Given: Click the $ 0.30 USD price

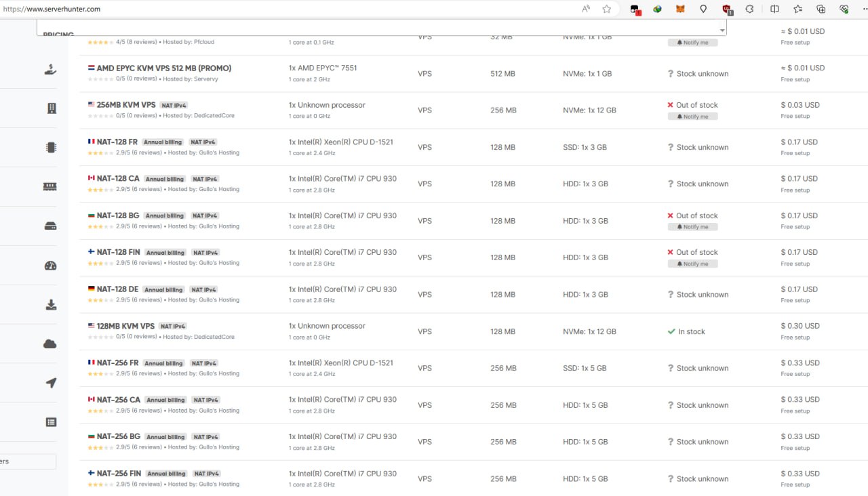Looking at the screenshot, I should [x=800, y=326].
